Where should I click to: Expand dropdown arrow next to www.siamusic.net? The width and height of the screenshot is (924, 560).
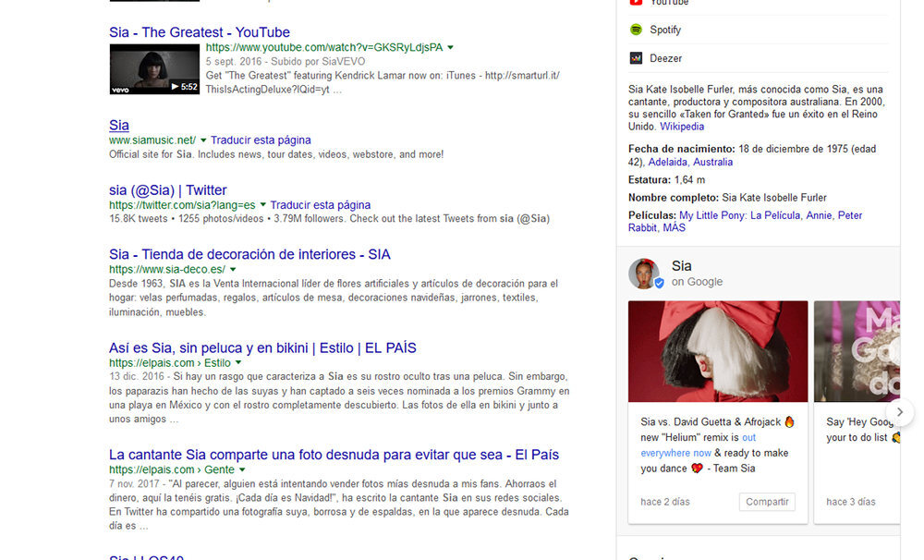(203, 140)
